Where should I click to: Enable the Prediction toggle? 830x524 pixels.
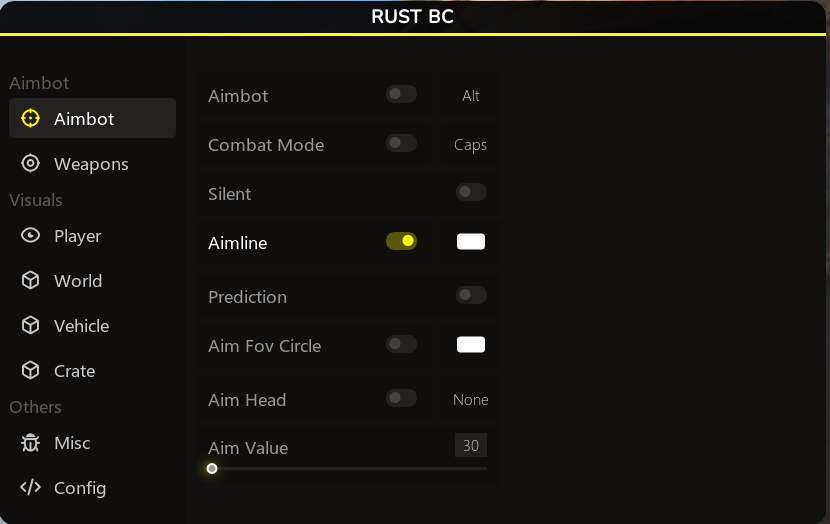point(471,295)
